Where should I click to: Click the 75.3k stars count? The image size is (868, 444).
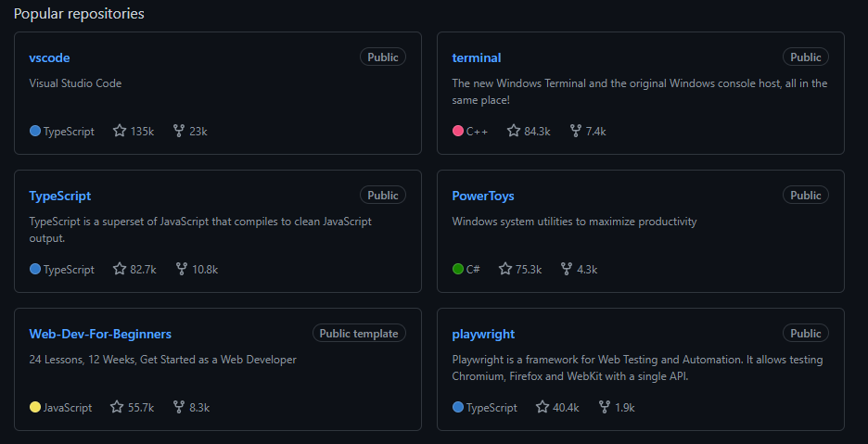pos(529,270)
